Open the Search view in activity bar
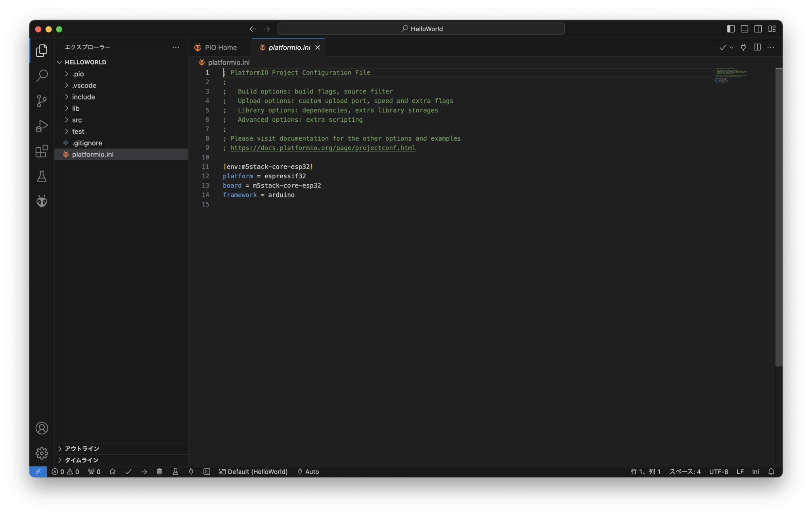Viewport: 812px width, 516px height. (x=42, y=75)
